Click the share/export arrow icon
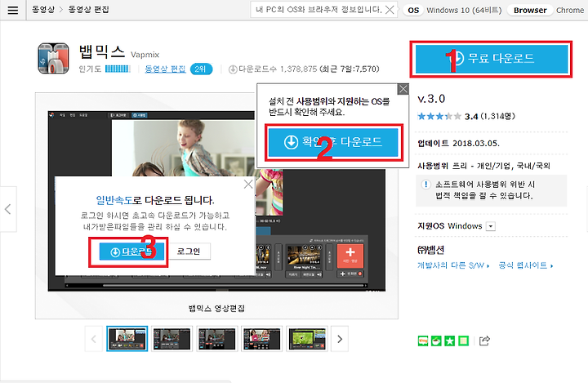The image size is (588, 383). click(x=484, y=341)
